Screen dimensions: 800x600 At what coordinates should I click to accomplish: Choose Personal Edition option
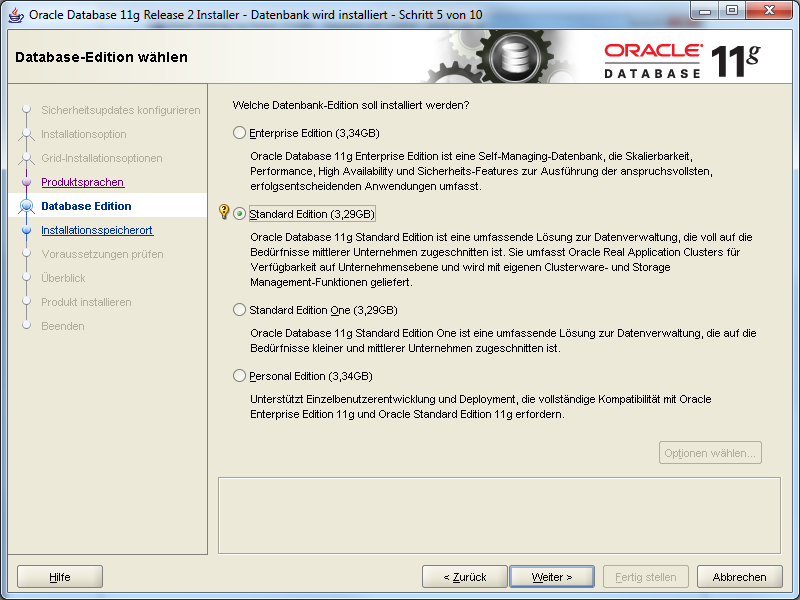tap(239, 376)
